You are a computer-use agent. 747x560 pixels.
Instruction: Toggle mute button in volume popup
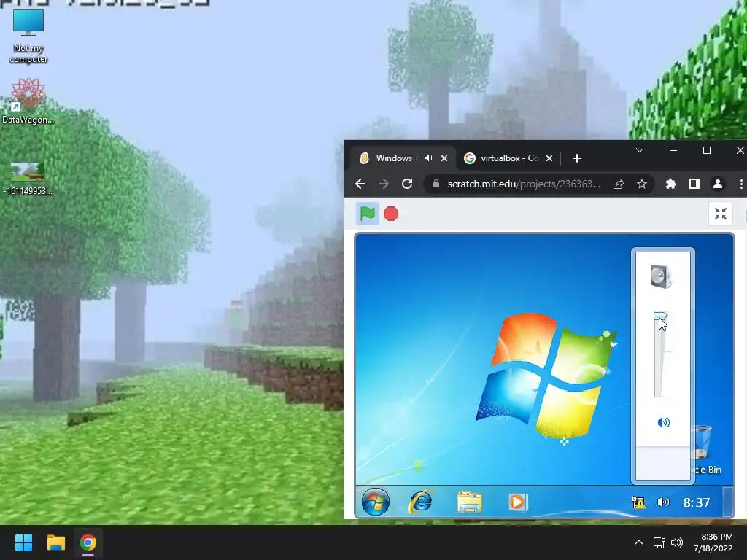point(663,422)
